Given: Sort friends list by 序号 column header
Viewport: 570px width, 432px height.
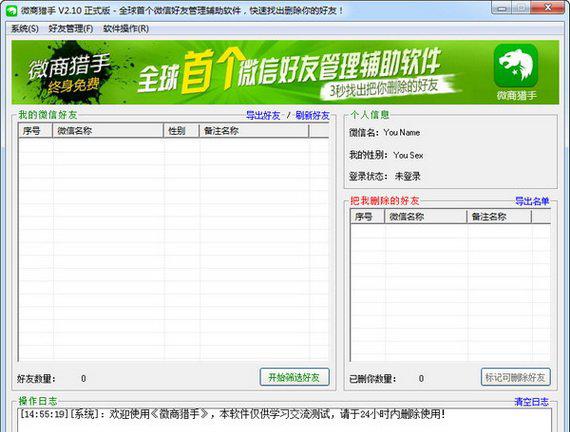Looking at the screenshot, I should 35,131.
